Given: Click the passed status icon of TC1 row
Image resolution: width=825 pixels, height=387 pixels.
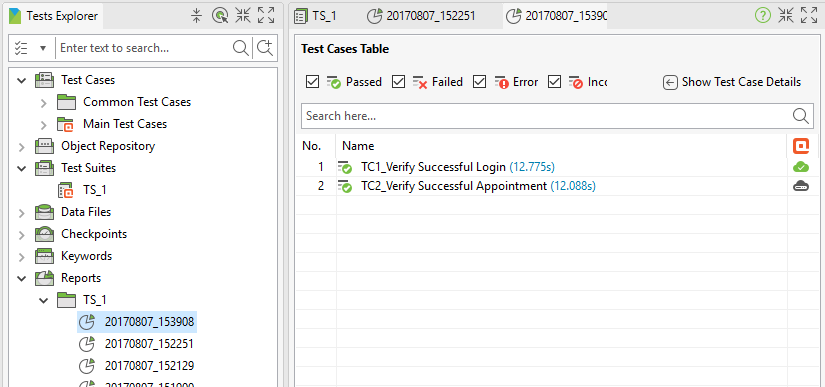Looking at the screenshot, I should coord(345,167).
